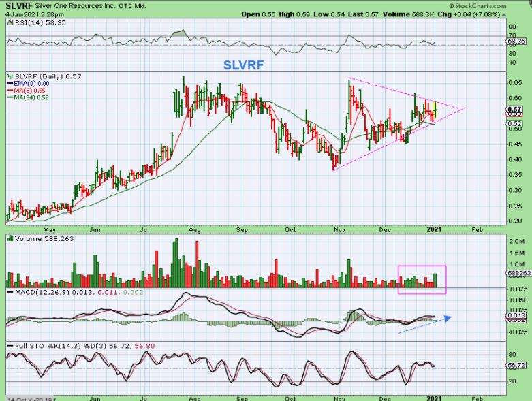Click the MACD(12,26,9) legend icon
The height and width of the screenshot is (401, 532).
(8, 292)
